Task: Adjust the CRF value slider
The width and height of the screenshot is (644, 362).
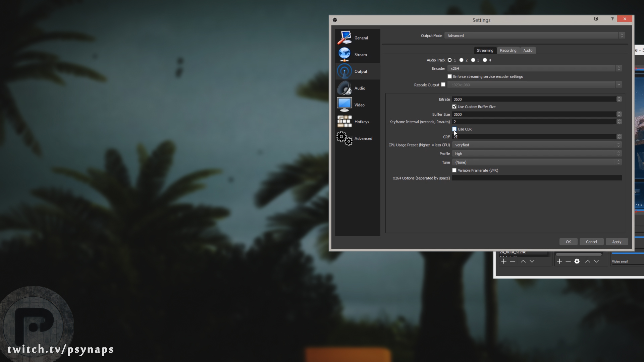Action: [537, 136]
